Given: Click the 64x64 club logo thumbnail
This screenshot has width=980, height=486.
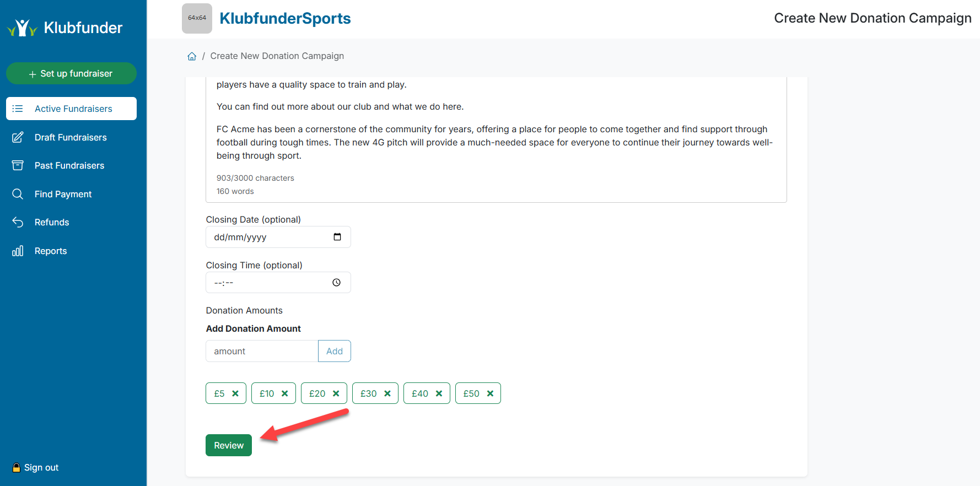Looking at the screenshot, I should tap(197, 18).
